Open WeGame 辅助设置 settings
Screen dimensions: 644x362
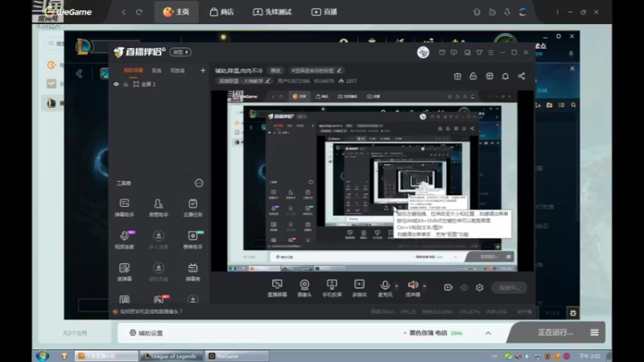147,333
